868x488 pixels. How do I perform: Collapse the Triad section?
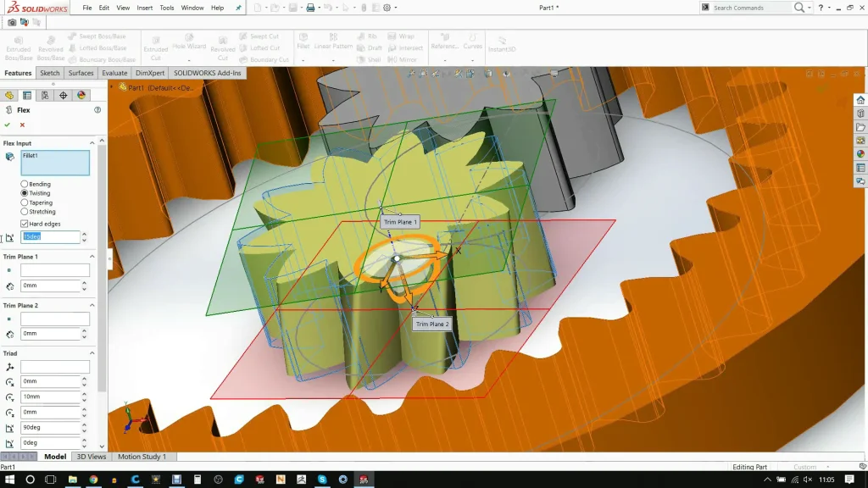point(92,353)
